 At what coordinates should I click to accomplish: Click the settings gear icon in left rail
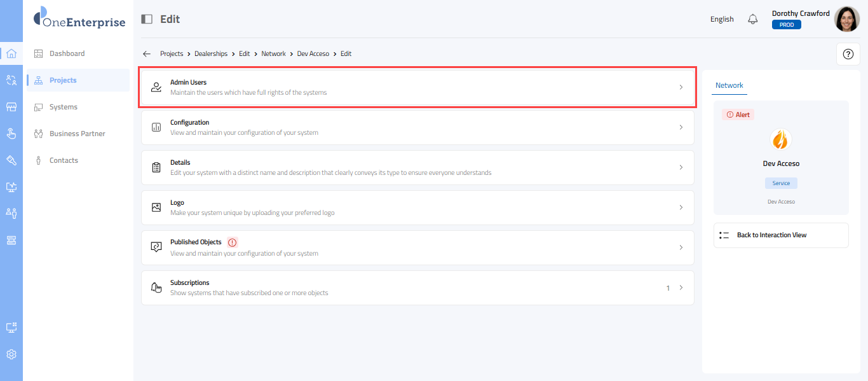click(x=11, y=354)
